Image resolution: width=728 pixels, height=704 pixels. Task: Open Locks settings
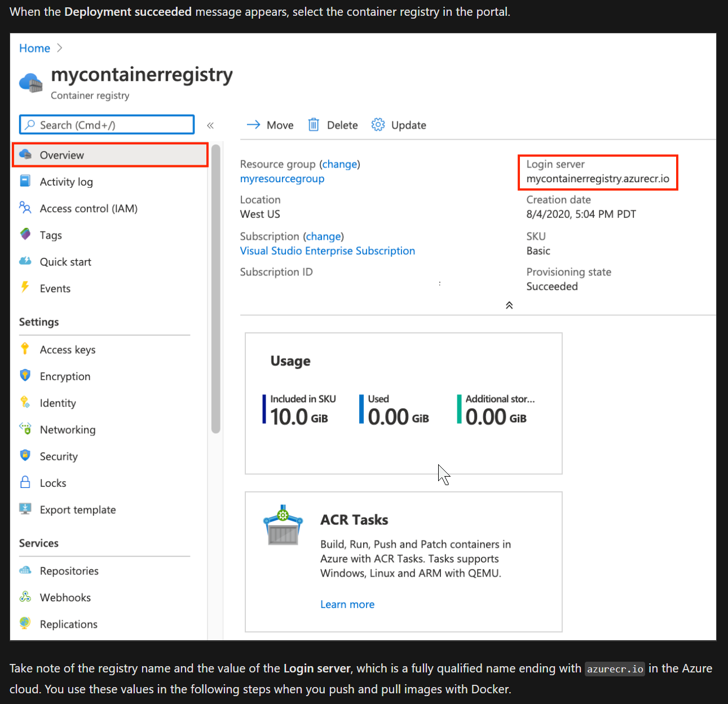tap(53, 483)
